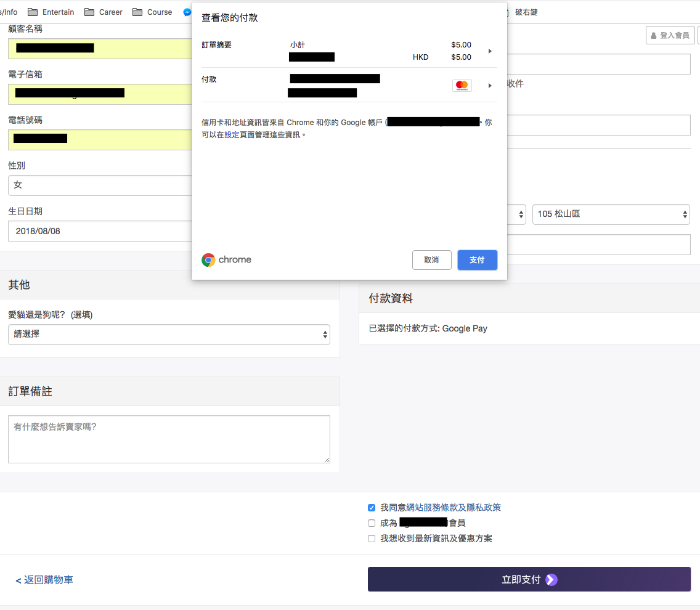Expand the 付款 payment method arrow

490,85
